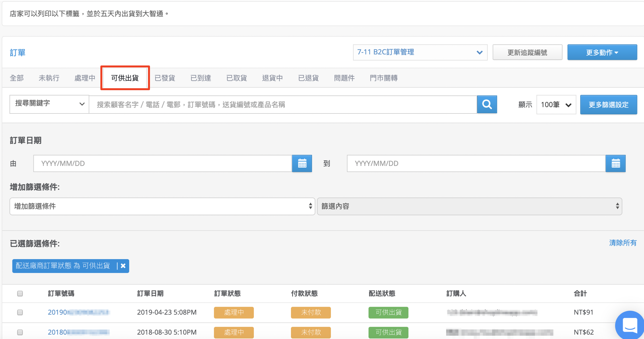
Task: Open the 篩選內容 select box
Action: (470, 206)
